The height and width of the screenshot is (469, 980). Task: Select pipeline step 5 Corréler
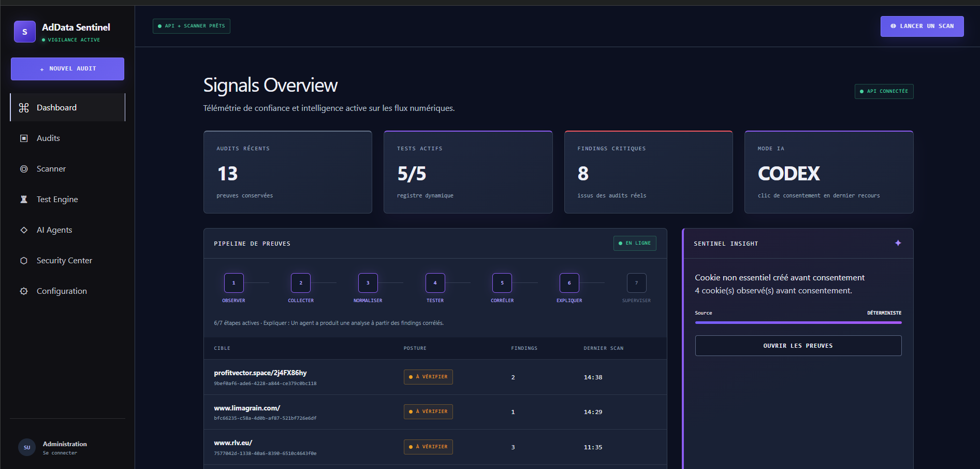coord(502,283)
